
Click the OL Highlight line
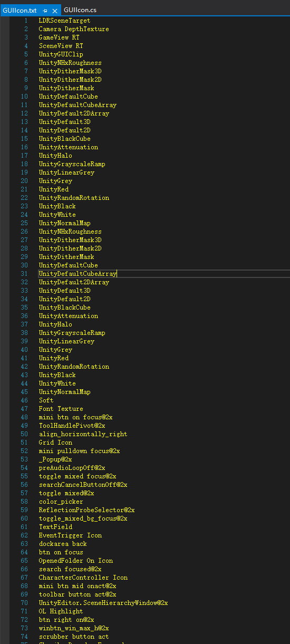click(61, 611)
